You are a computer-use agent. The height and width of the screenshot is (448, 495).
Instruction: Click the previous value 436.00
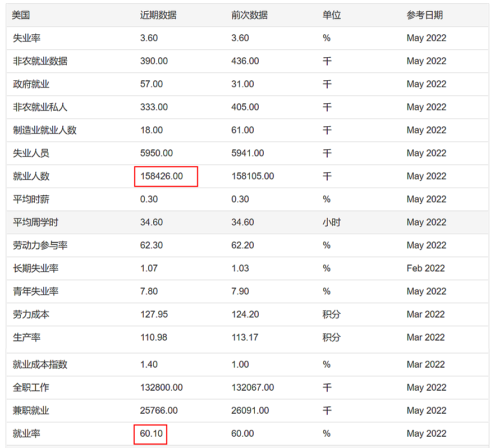tap(245, 61)
